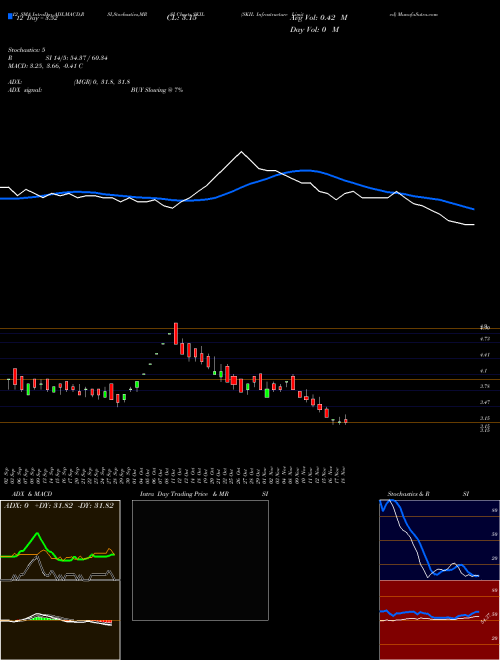Click the blue stochastics chart panel
The image size is (500, 660).
(x=439, y=540)
